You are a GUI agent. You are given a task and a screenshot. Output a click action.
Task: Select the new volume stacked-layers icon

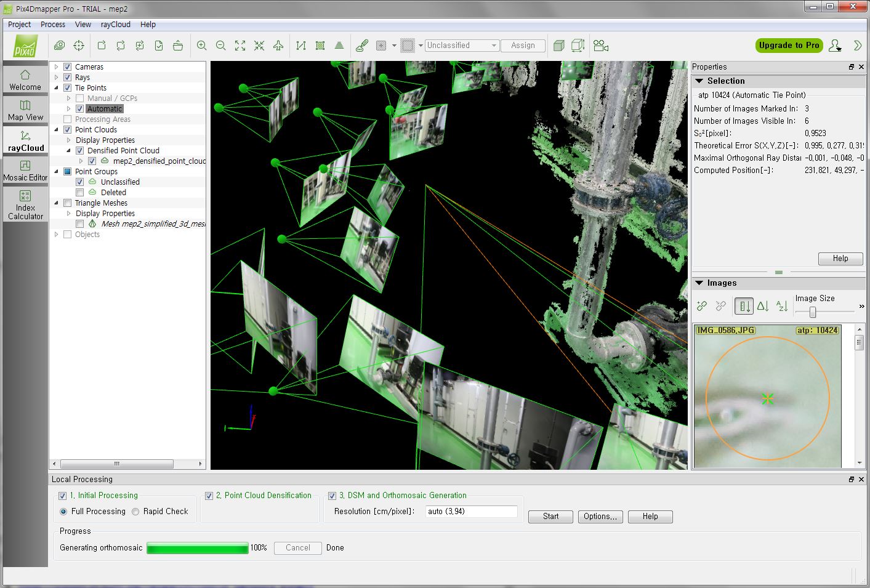pyautogui.click(x=339, y=46)
